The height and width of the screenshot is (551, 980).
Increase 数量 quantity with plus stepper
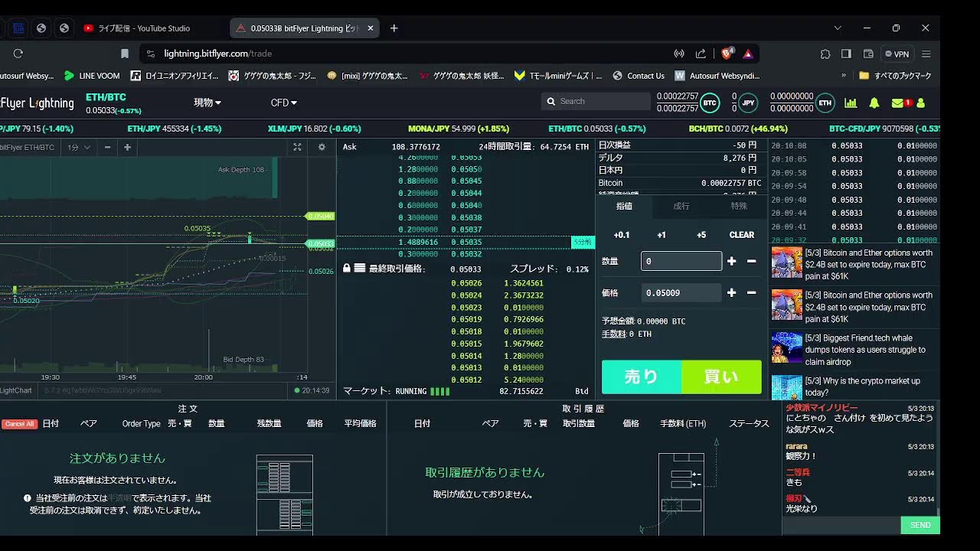pos(731,261)
